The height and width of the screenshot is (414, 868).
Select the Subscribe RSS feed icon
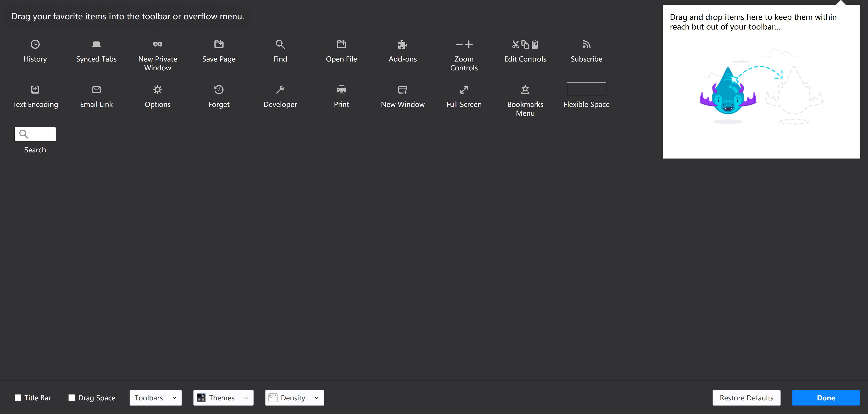586,44
